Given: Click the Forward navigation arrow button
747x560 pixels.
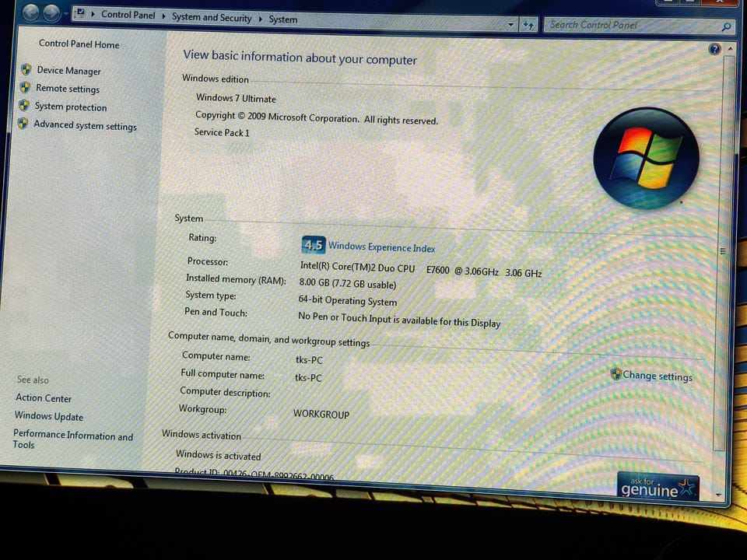Looking at the screenshot, I should pyautogui.click(x=51, y=13).
